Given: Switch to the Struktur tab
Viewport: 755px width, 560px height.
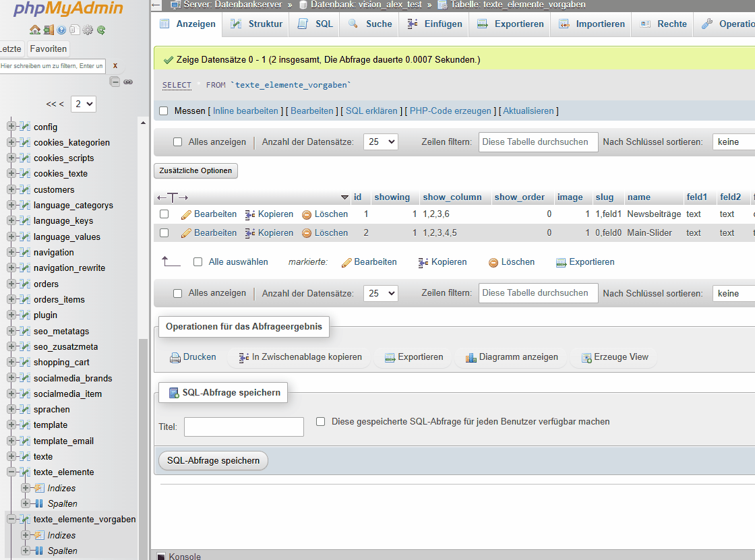Looking at the screenshot, I should [256, 24].
